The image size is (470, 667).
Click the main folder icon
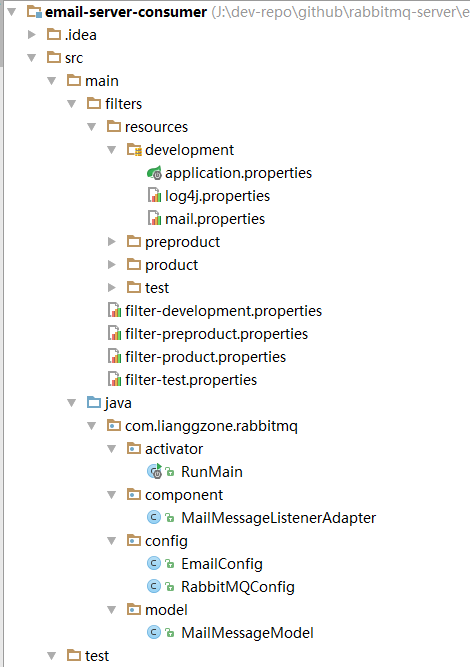click(x=74, y=80)
